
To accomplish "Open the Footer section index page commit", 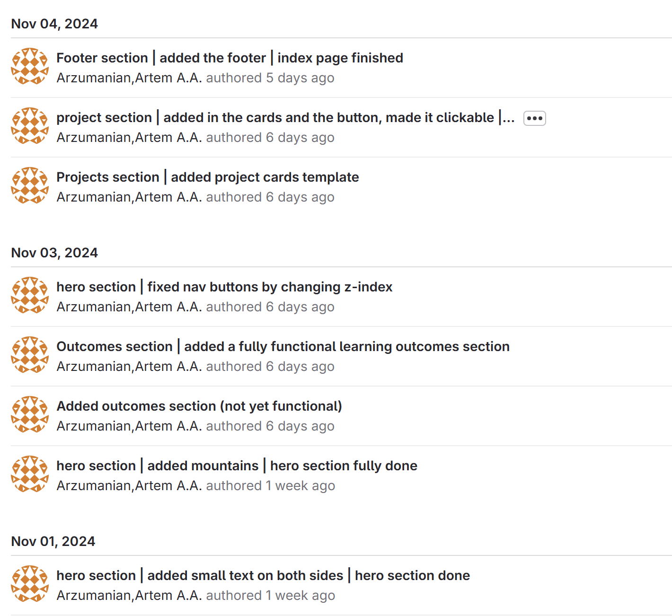I will tap(230, 58).
